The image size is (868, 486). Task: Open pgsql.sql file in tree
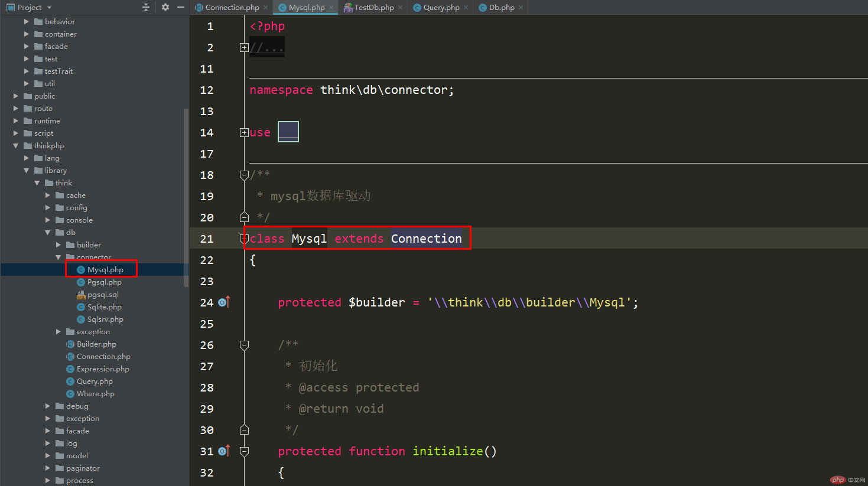point(103,295)
